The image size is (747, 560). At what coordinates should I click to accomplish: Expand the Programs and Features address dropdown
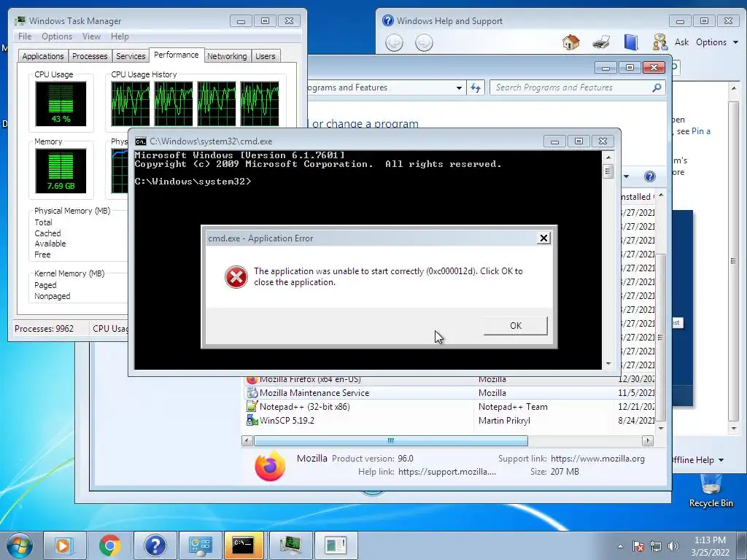[459, 87]
